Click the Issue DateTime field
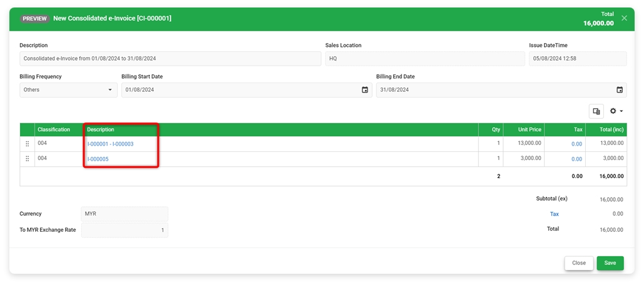 point(577,59)
